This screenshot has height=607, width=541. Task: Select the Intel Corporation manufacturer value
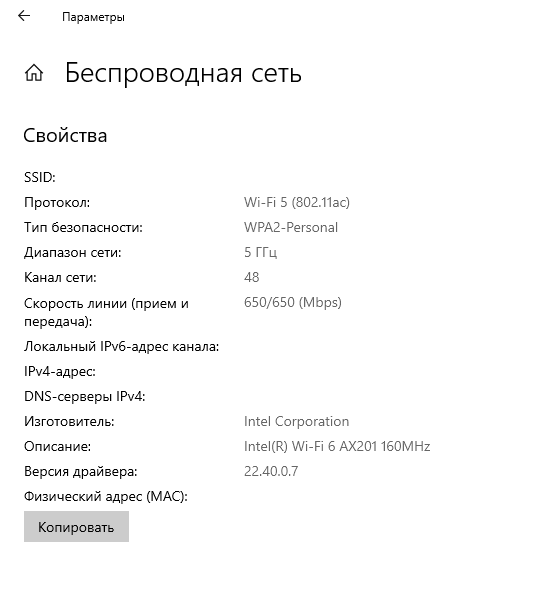point(296,421)
